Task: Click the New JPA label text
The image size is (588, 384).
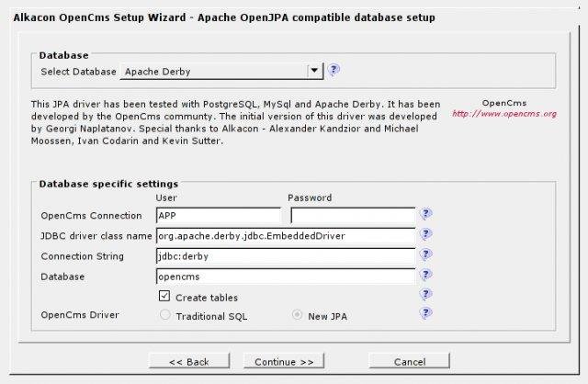Action: [x=327, y=317]
